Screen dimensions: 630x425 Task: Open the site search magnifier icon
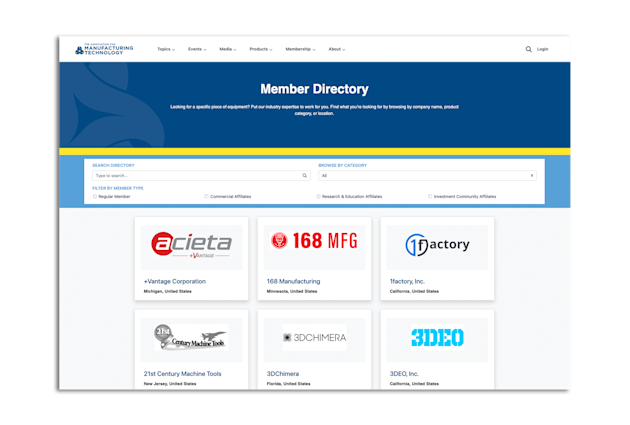point(528,49)
